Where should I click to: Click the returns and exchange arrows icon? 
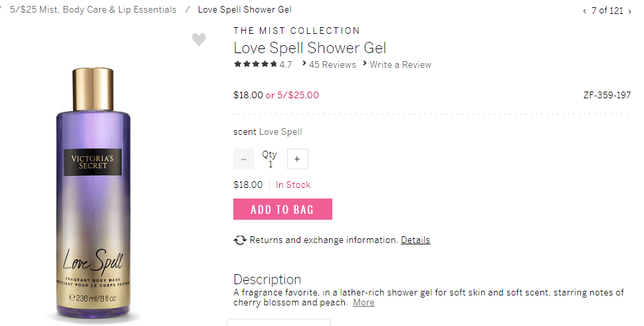tap(240, 240)
